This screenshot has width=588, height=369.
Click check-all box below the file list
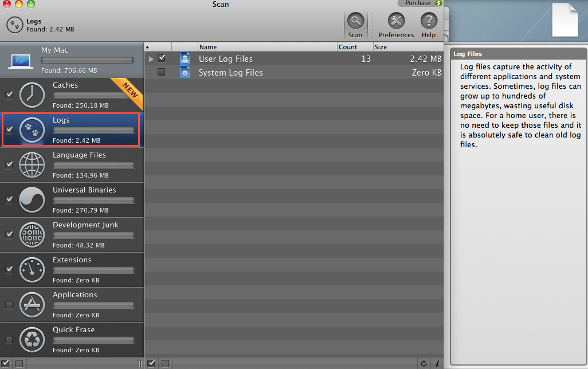pos(151,363)
